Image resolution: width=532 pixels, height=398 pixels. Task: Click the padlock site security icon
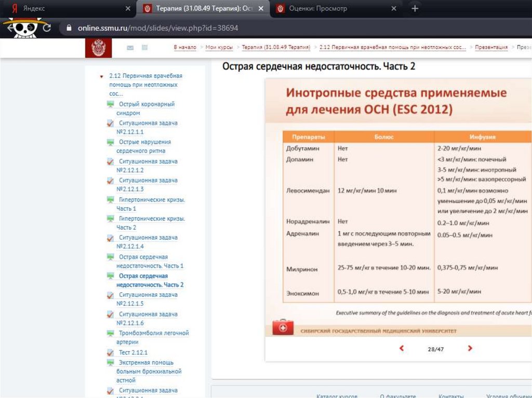68,28
